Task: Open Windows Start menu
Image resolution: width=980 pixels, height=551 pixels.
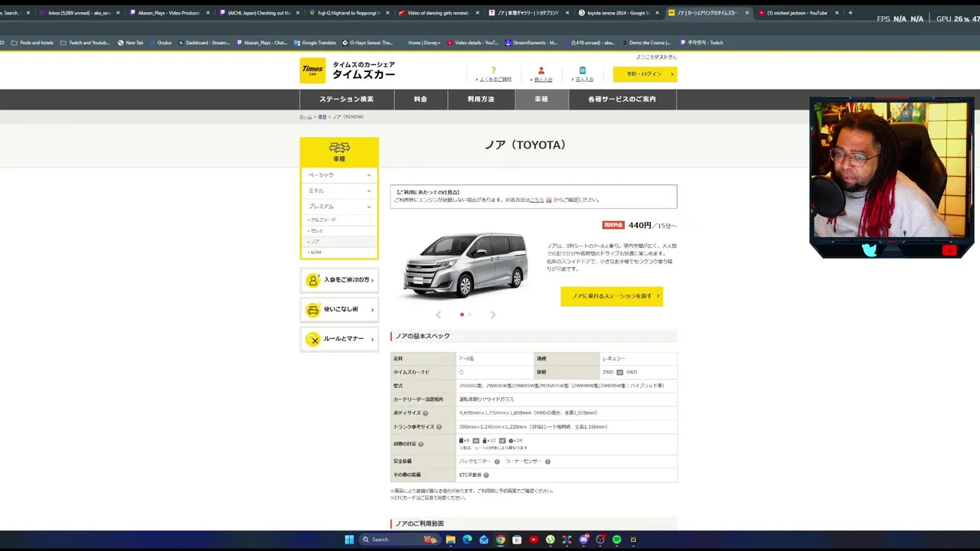Action: tap(349, 540)
